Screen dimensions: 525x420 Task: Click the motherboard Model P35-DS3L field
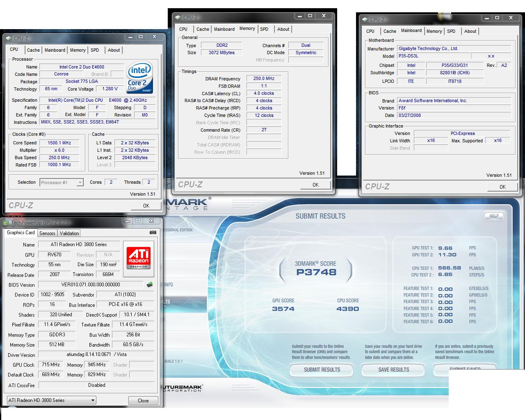[433, 56]
